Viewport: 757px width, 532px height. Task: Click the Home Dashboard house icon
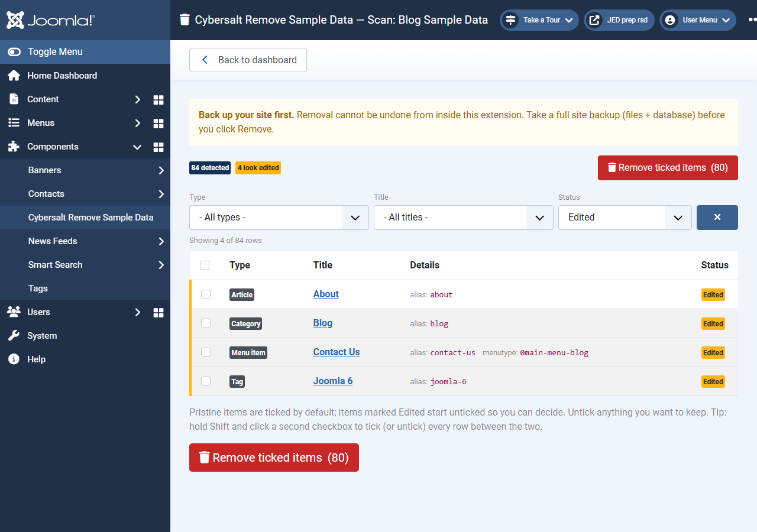point(14,76)
